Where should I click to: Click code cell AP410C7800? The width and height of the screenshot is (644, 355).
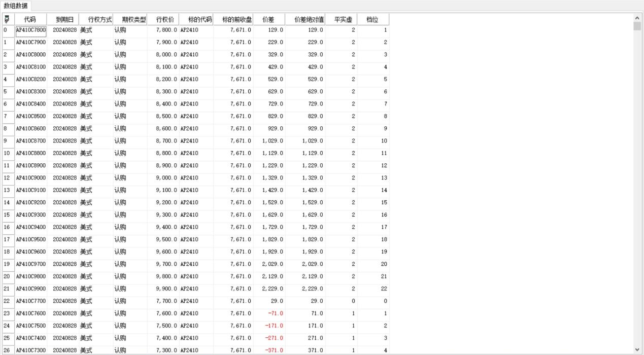pyautogui.click(x=31, y=30)
